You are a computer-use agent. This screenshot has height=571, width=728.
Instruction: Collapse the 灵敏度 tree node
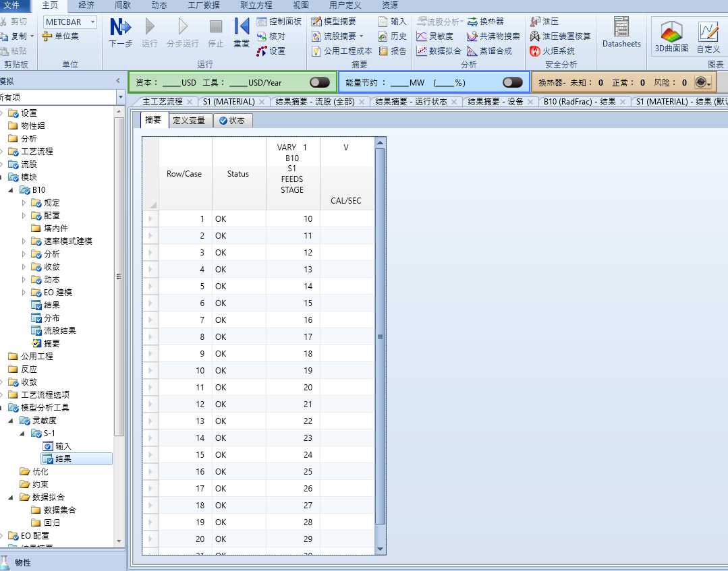(x=11, y=421)
